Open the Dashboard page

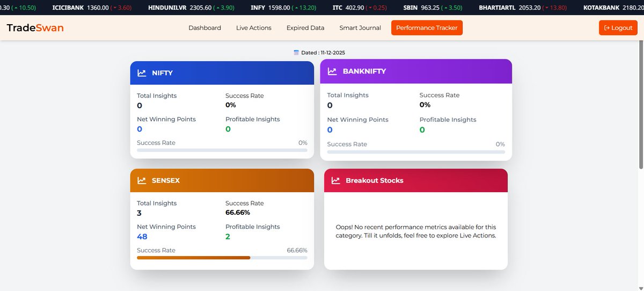[x=204, y=28]
